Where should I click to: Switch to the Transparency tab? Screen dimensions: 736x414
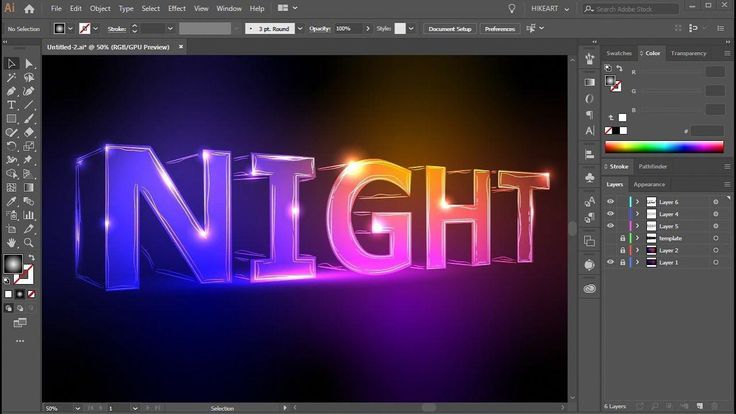[x=688, y=53]
